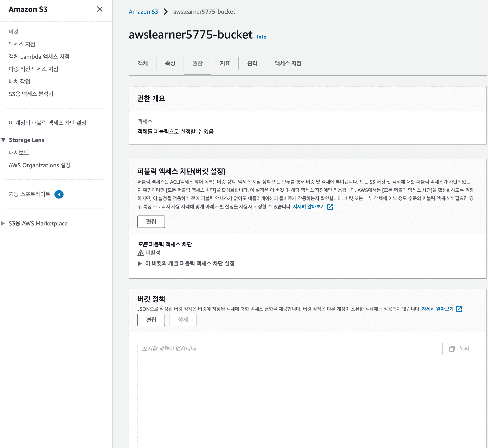Viewport: 488px width, 448px height.
Task: Click the 권한 개요 heading
Action: pos(151,99)
